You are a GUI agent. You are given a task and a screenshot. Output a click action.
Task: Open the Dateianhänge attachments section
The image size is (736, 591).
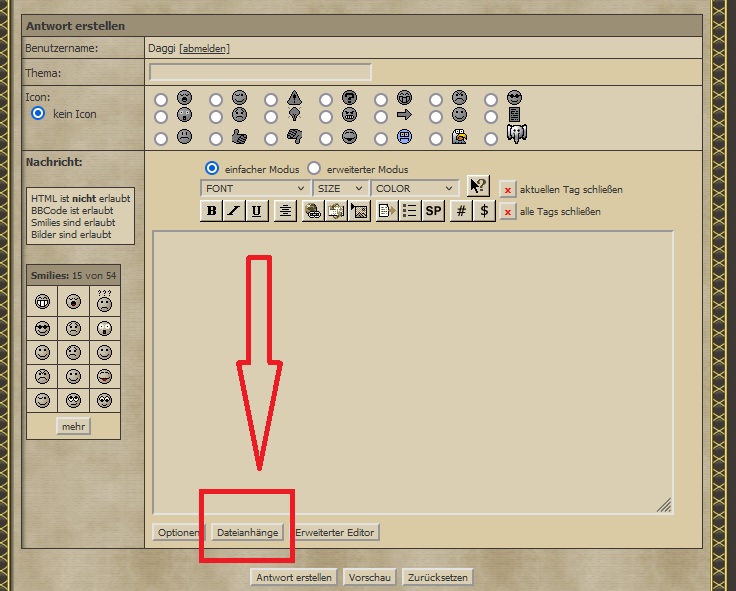[x=247, y=533]
